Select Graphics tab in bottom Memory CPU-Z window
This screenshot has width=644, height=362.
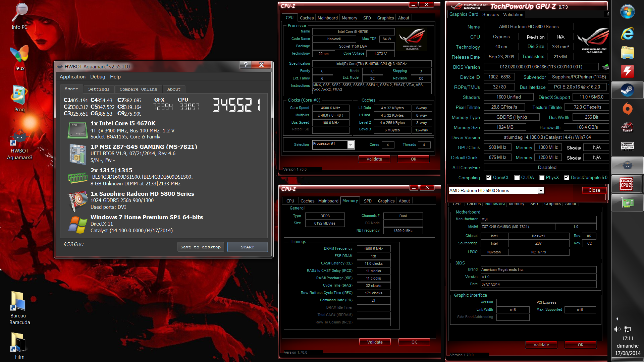pyautogui.click(x=386, y=201)
